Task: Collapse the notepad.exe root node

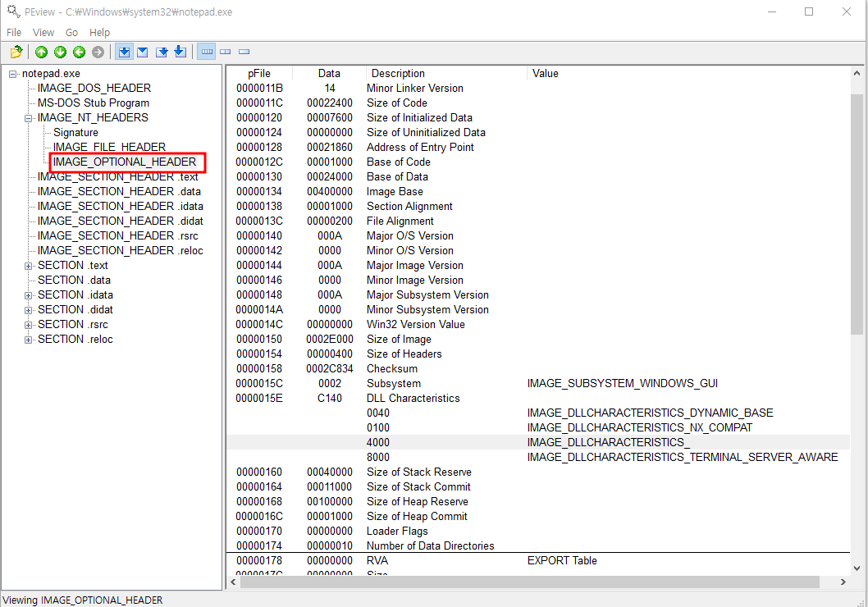Action: 13,74
